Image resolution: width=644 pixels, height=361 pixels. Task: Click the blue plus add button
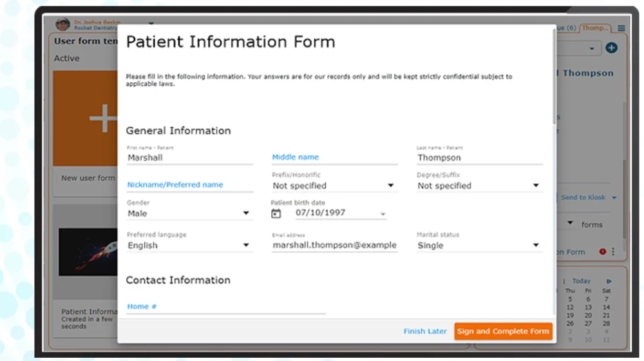(611, 48)
